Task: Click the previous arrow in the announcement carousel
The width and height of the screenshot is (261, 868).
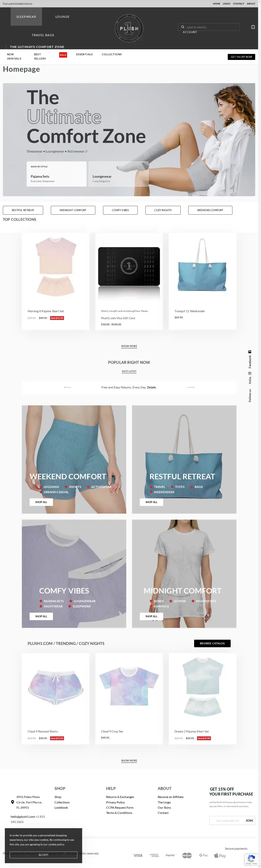Action: coord(68,387)
